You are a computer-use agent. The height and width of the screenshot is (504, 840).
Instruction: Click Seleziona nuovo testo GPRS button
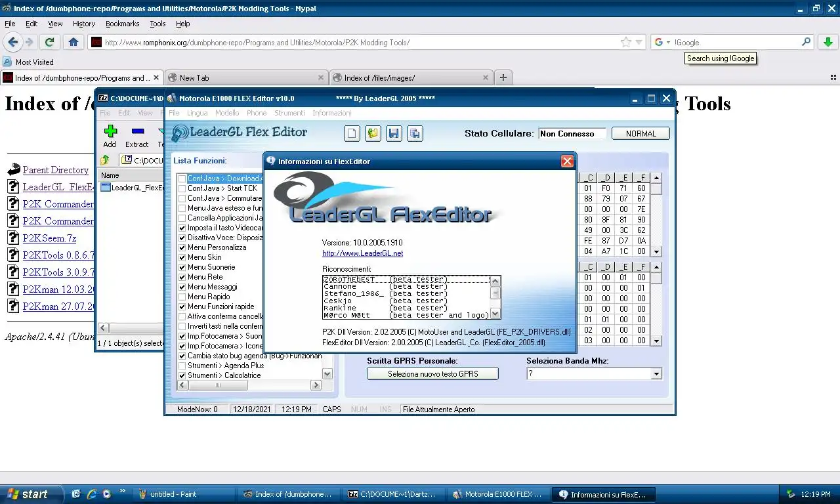coord(432,373)
